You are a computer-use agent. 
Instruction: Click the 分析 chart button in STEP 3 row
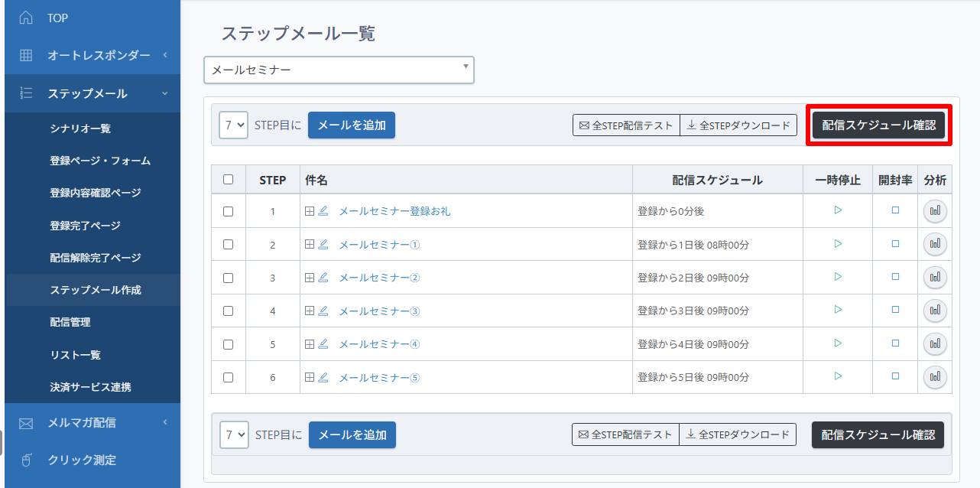(935, 278)
